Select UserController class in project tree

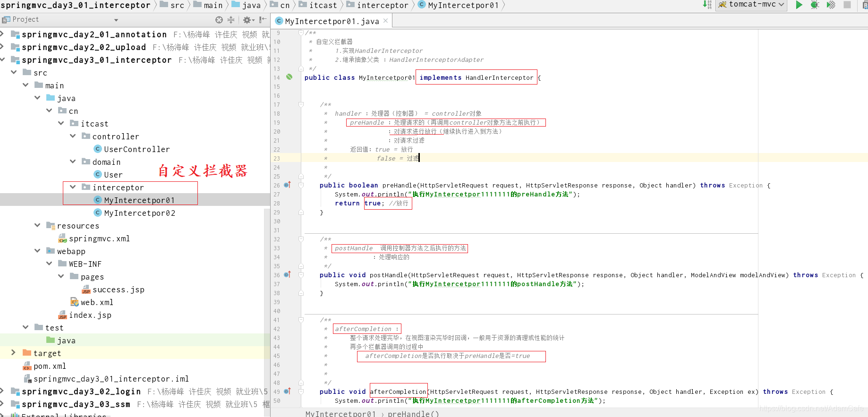(x=132, y=149)
